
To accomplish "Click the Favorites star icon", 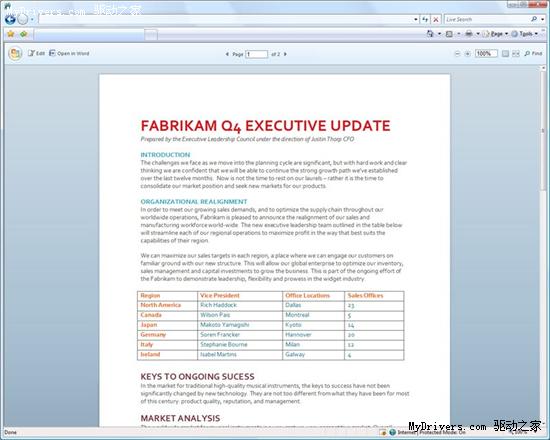I will click(x=11, y=34).
